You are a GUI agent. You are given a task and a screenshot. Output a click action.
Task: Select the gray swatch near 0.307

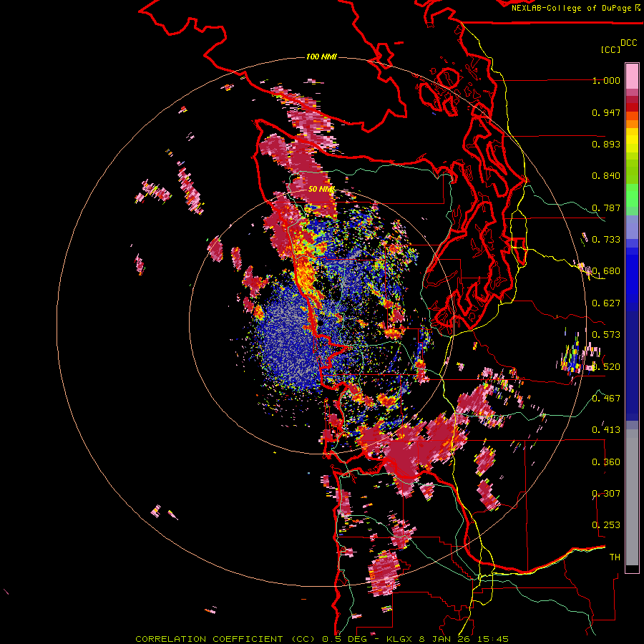[x=632, y=497]
